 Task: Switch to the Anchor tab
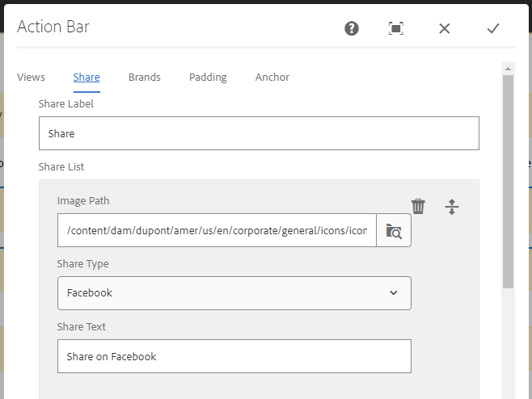point(272,78)
